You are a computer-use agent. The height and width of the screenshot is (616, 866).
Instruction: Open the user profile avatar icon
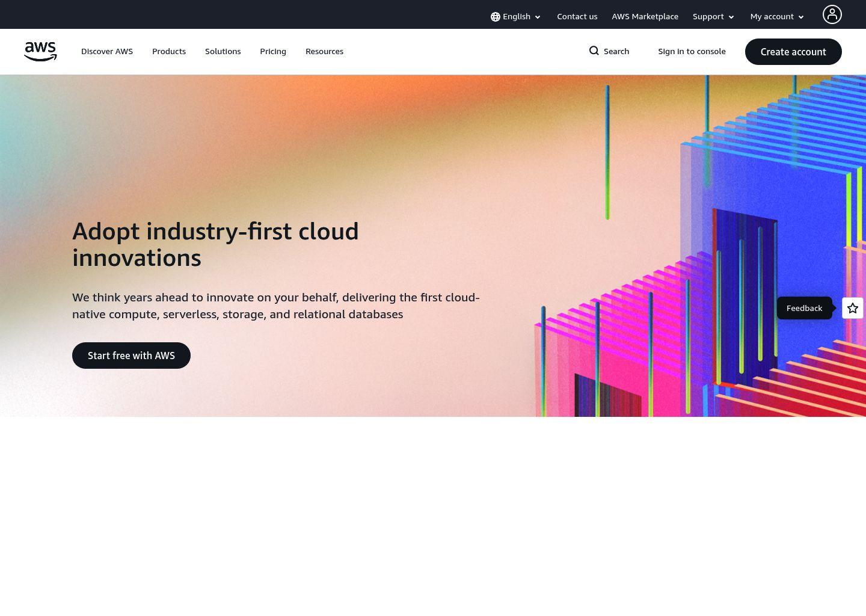(832, 14)
